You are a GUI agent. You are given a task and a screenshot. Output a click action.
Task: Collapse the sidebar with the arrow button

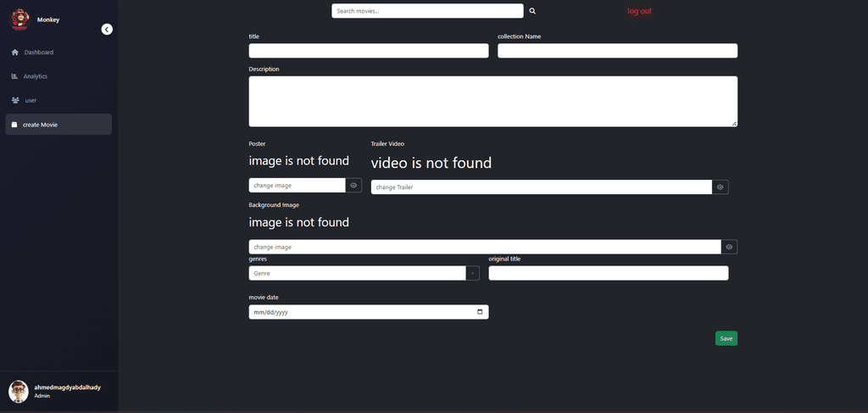(107, 30)
